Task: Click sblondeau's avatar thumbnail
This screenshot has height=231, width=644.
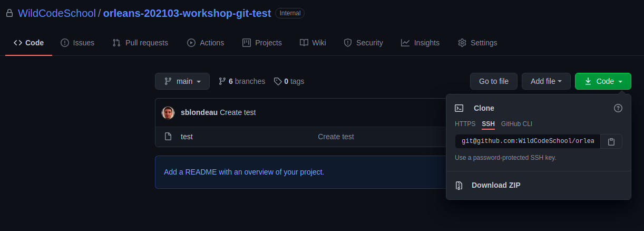Action: (168, 112)
